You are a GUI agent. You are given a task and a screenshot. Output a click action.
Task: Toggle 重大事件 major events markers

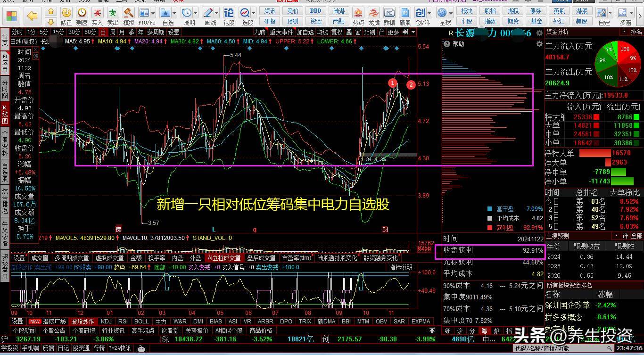281,32
